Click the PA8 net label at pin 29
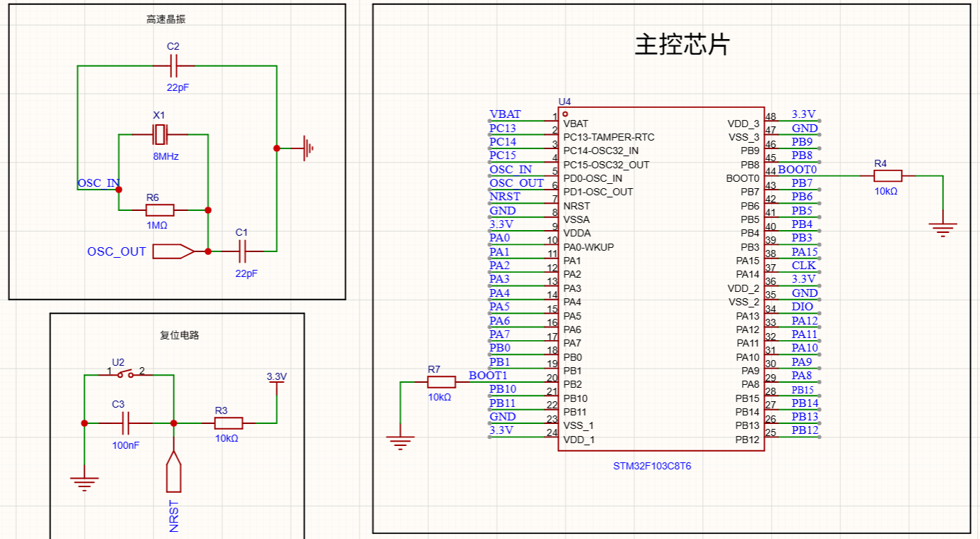 (x=802, y=376)
